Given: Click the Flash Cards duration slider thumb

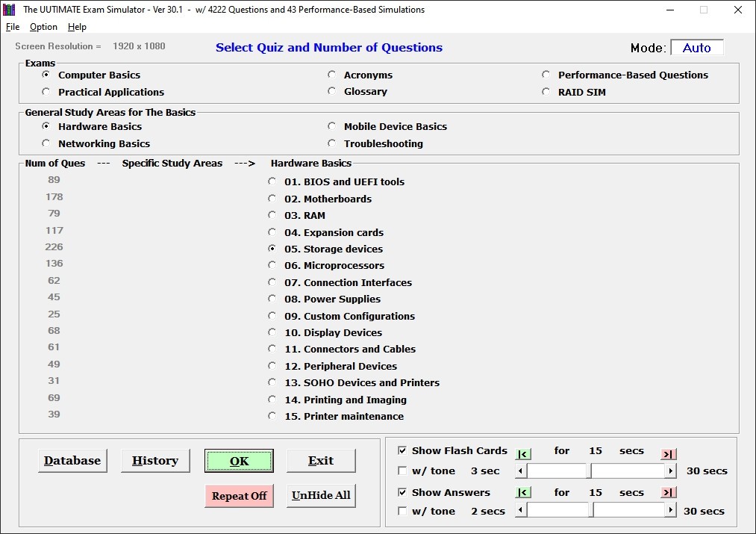Looking at the screenshot, I should tap(589, 471).
